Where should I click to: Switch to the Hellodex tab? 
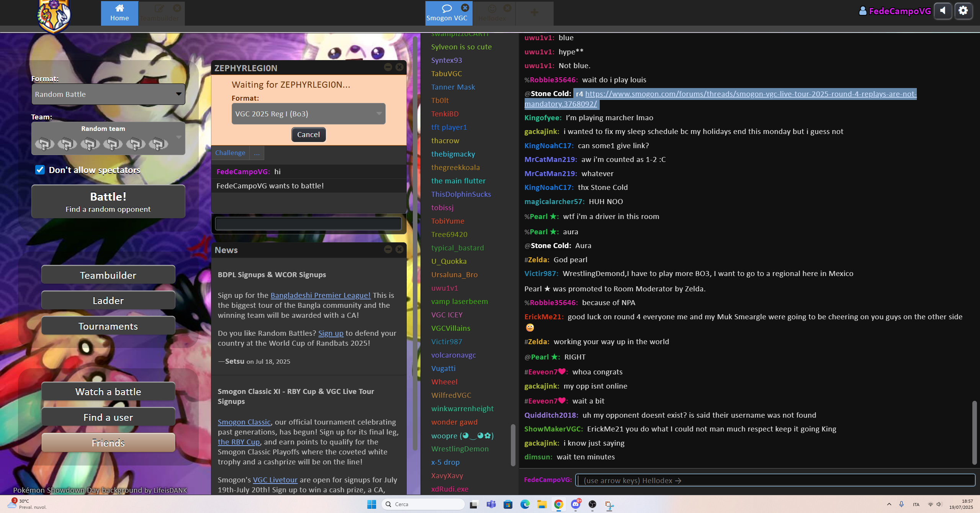(492, 13)
